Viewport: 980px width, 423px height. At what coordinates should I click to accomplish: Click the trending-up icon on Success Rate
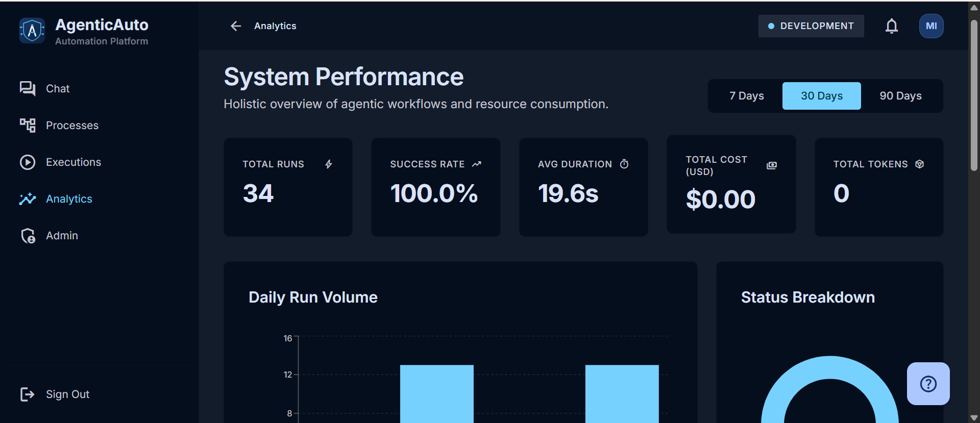click(x=477, y=164)
